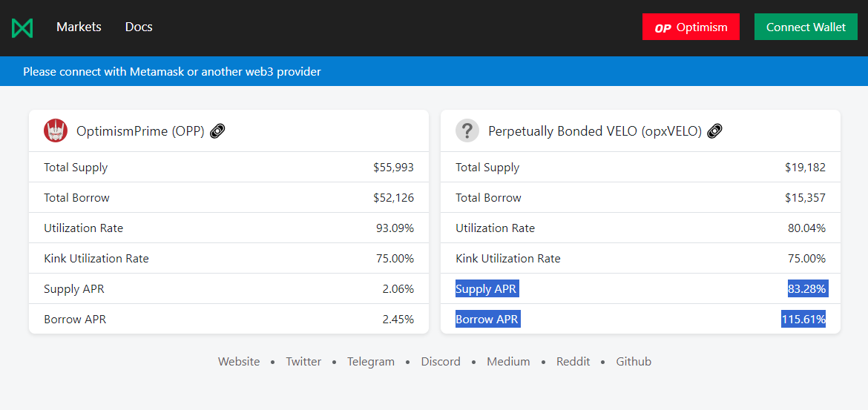Screen dimensions: 868x410
Task: Open the Website footer link
Action: pos(239,362)
